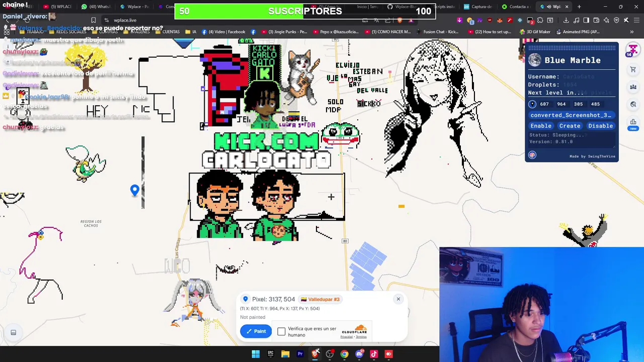Click the Windows Start button

click(256, 354)
